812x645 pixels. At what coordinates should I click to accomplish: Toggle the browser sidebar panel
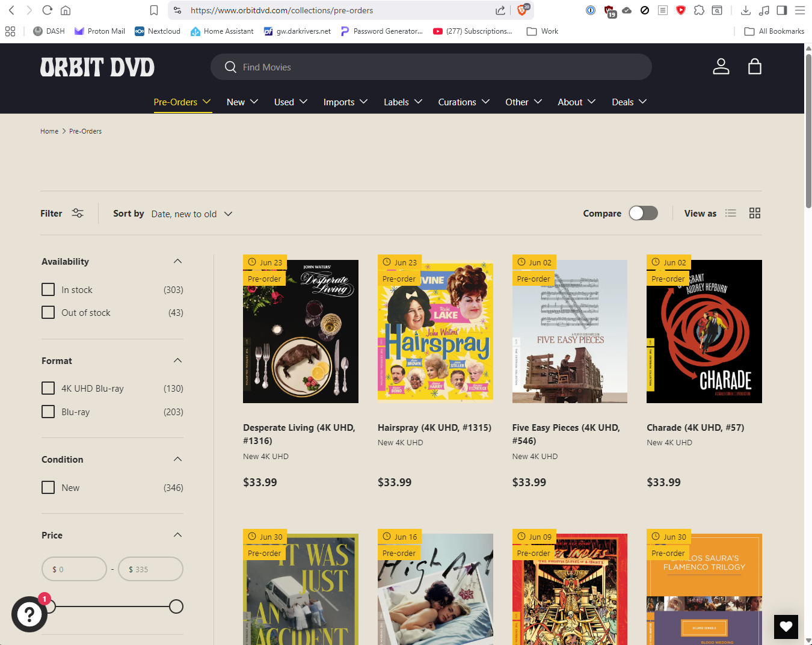pos(782,10)
